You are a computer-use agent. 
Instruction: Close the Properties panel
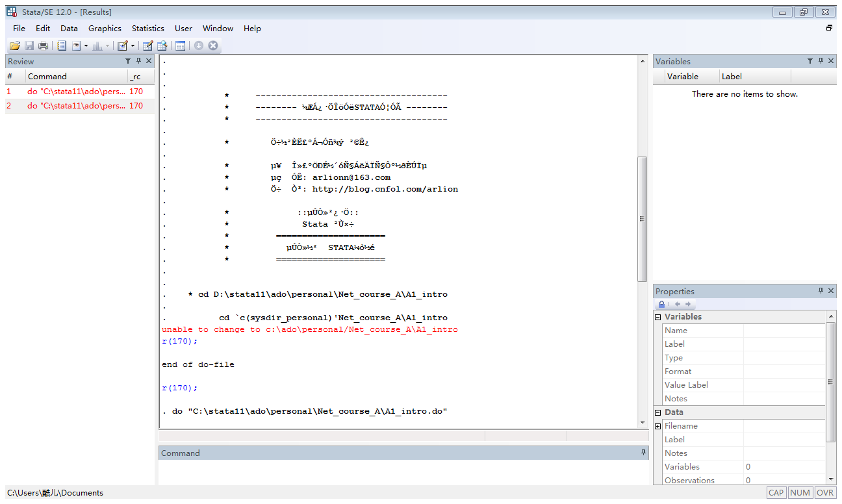(831, 291)
